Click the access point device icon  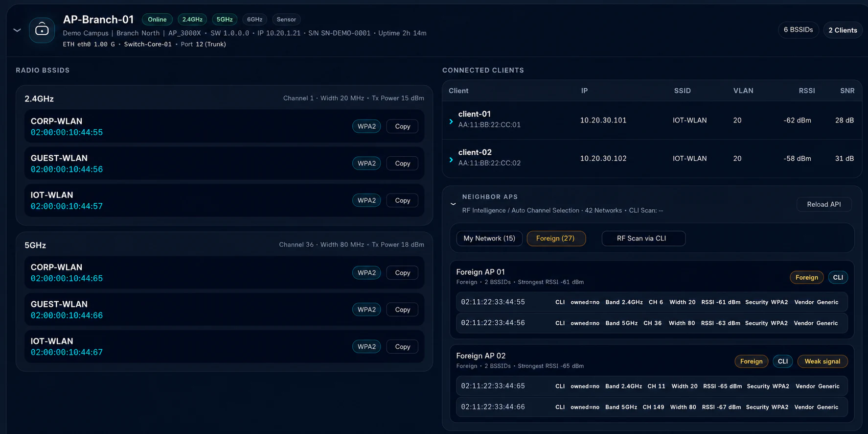point(42,30)
